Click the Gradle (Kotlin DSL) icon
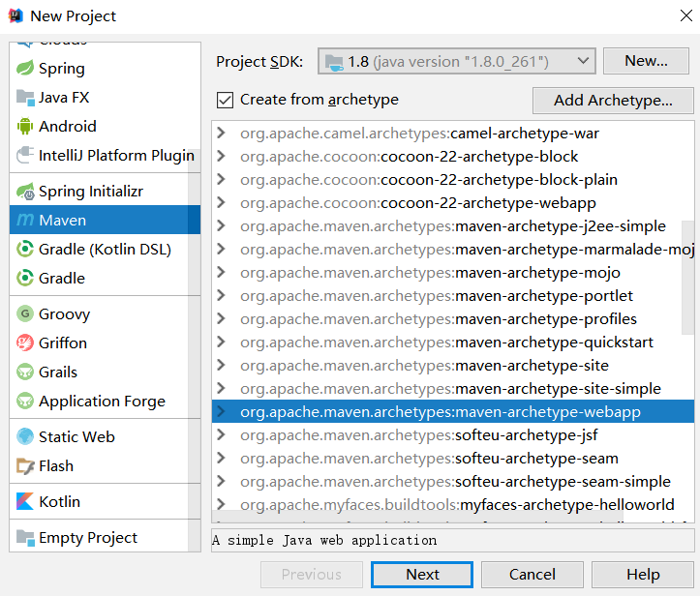The width and height of the screenshot is (700, 596). pos(25,249)
